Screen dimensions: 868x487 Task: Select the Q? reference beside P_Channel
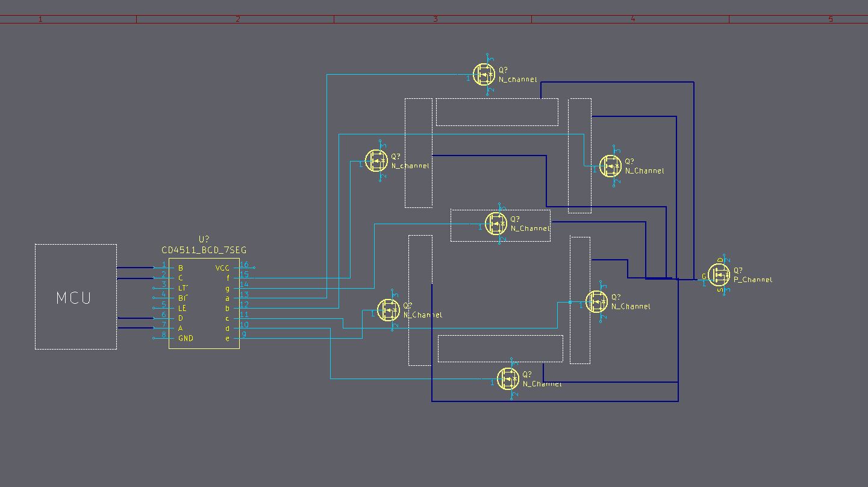click(x=738, y=271)
